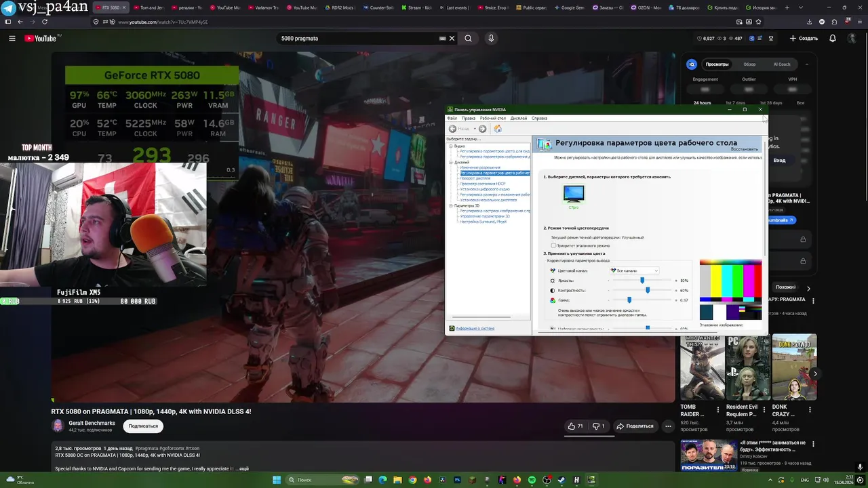Viewport: 868px width, 488px height.
Task: Open the 'Рабочий стол' menu
Action: click(493, 119)
